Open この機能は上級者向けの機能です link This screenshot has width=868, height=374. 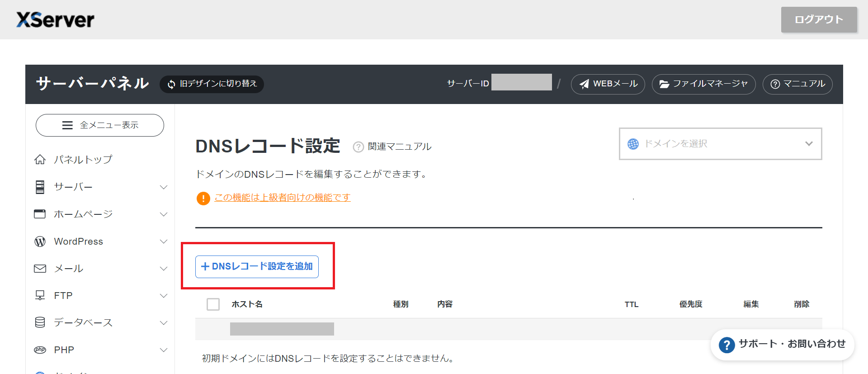283,198
